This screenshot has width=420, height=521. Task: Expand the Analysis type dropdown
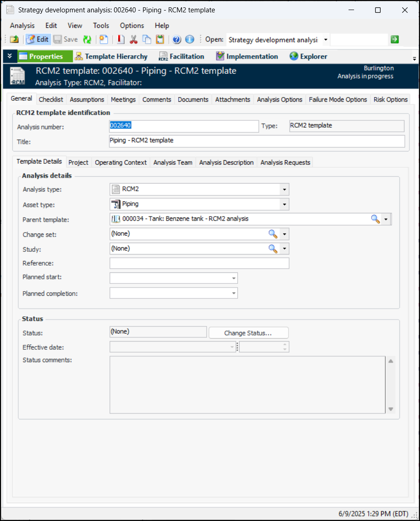[x=284, y=190]
